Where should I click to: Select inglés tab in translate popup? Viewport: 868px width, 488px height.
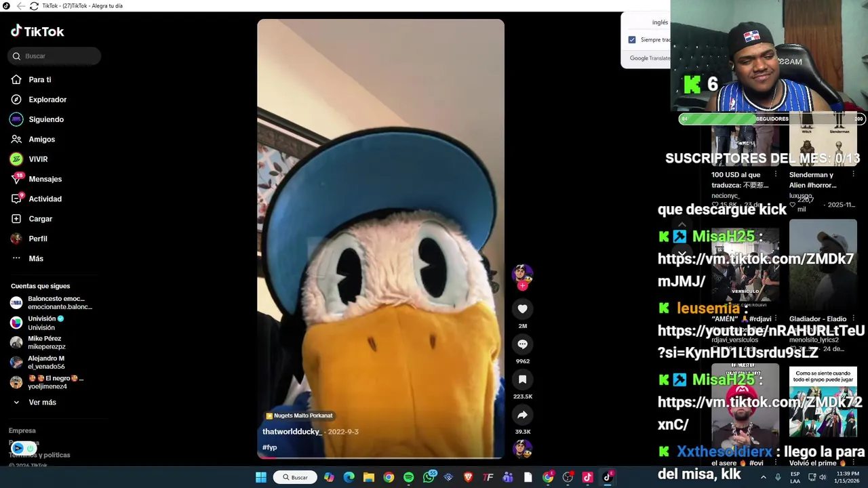[x=660, y=22]
